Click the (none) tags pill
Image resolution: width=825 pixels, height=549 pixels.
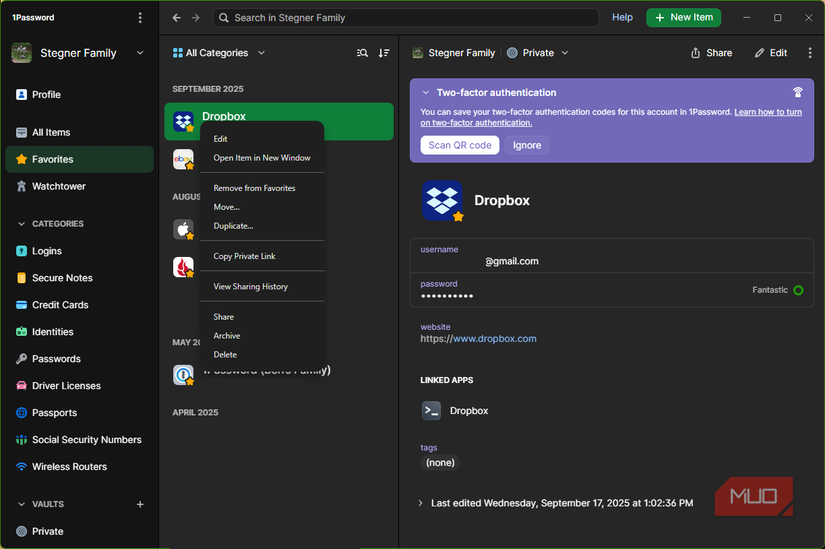pos(440,463)
